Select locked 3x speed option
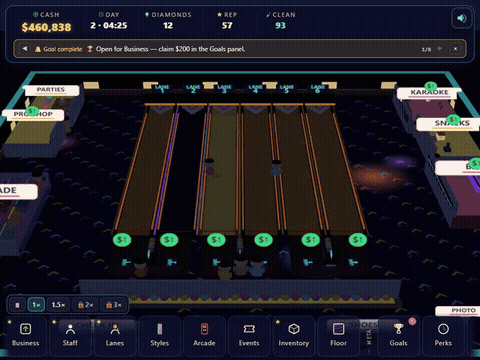Image resolution: width=480 pixels, height=360 pixels. [x=114, y=305]
